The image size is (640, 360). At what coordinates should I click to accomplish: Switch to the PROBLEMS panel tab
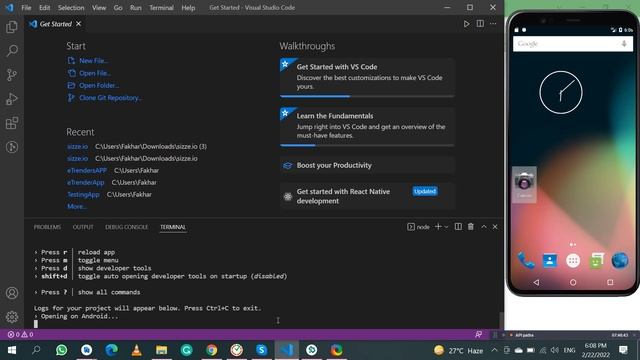47,227
